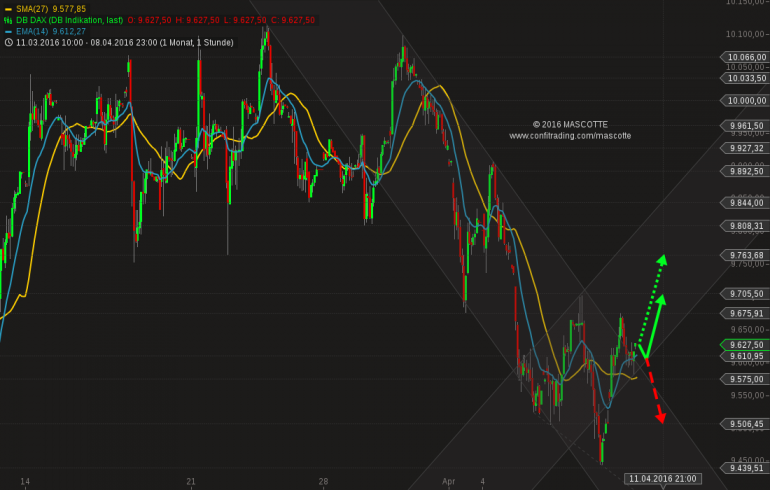Click the 9.506,45 price level tag
This screenshot has height=490, width=770.
(x=745, y=424)
